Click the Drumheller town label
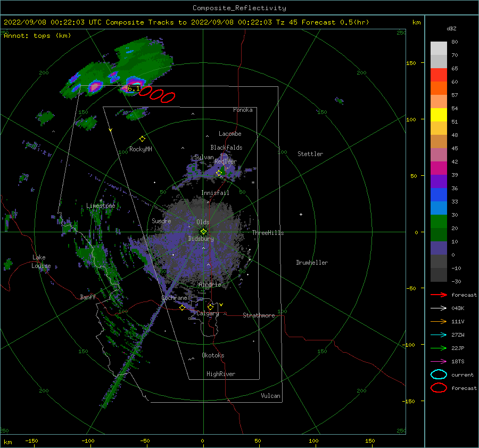The height and width of the screenshot is (448, 479). [x=312, y=263]
